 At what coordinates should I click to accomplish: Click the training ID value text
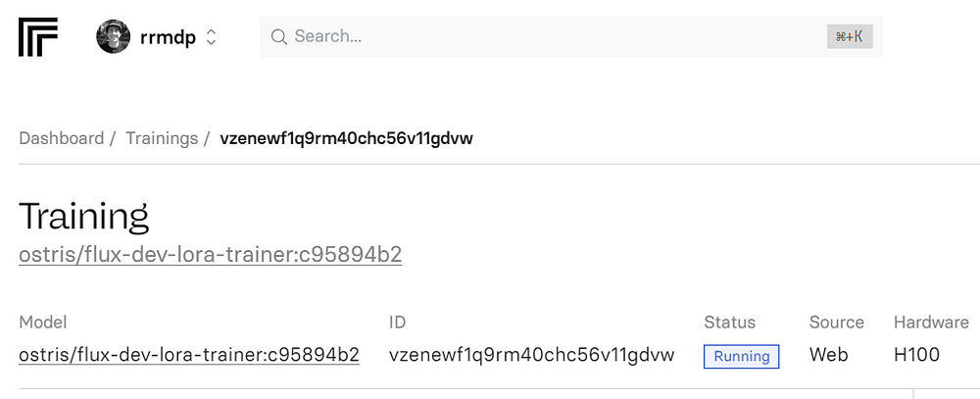531,355
